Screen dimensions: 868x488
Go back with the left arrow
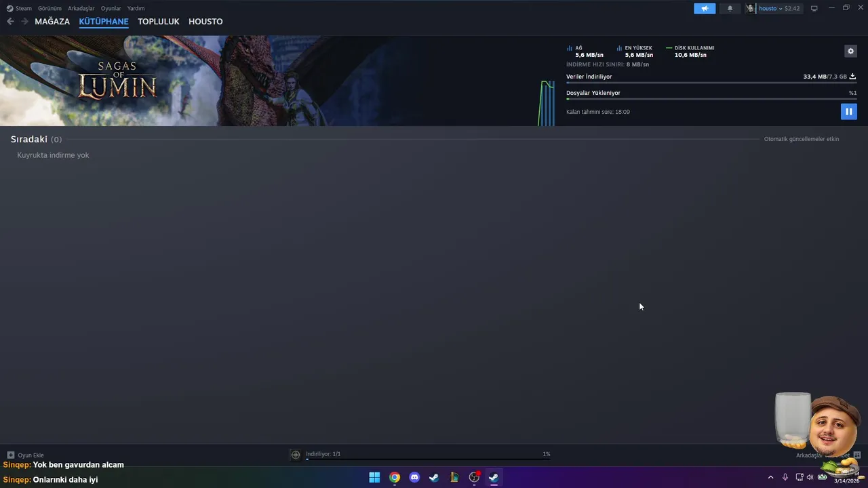(10, 22)
